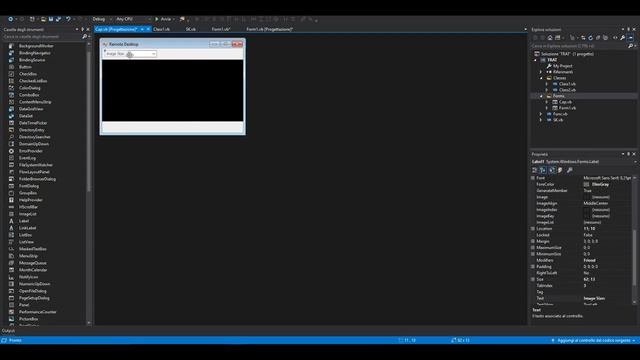Switch to the SK.vb tab

coord(191,29)
